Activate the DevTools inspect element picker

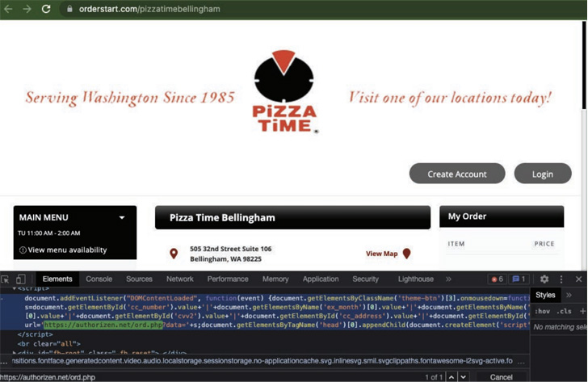coord(6,279)
